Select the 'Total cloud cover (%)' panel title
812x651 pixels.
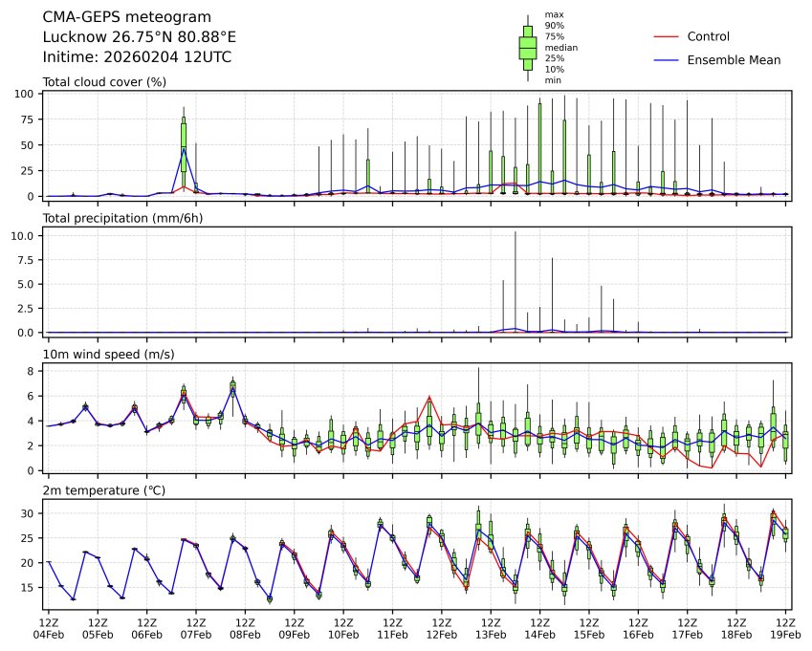[x=104, y=82]
